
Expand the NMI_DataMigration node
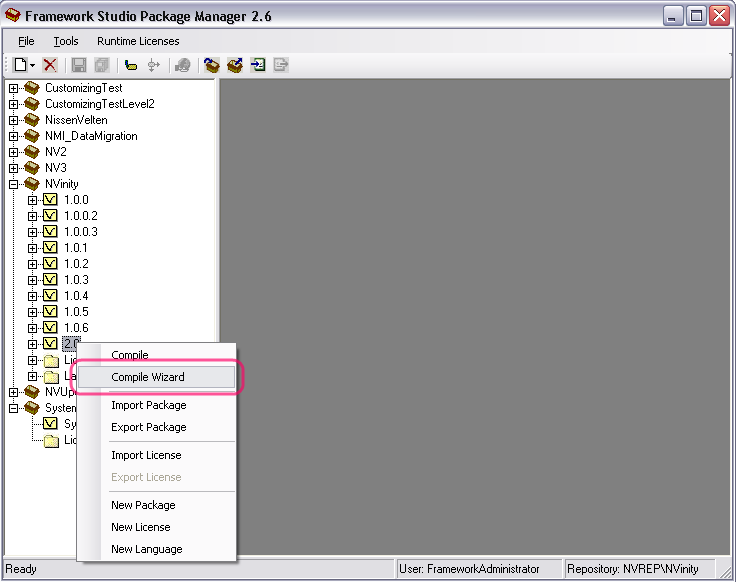(x=13, y=136)
